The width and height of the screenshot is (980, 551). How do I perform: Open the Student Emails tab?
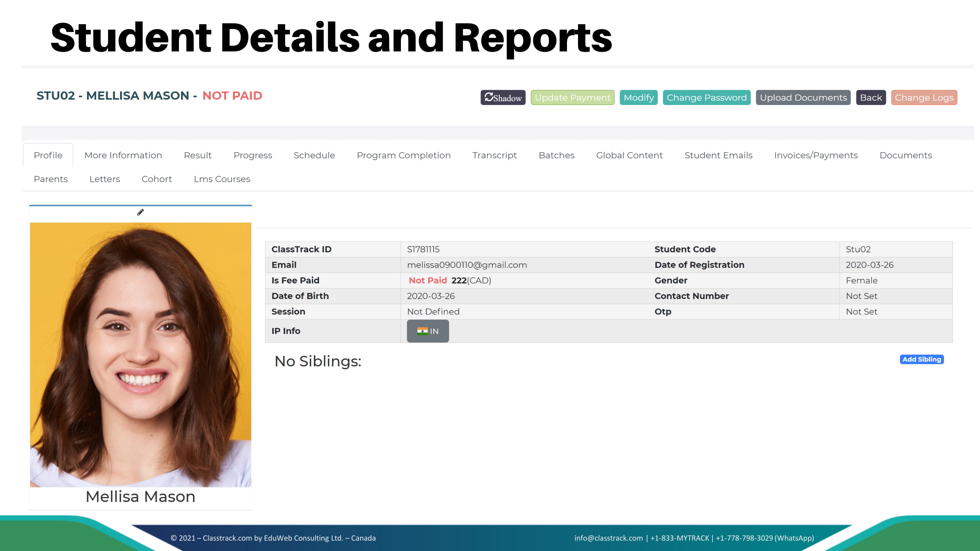click(x=718, y=155)
